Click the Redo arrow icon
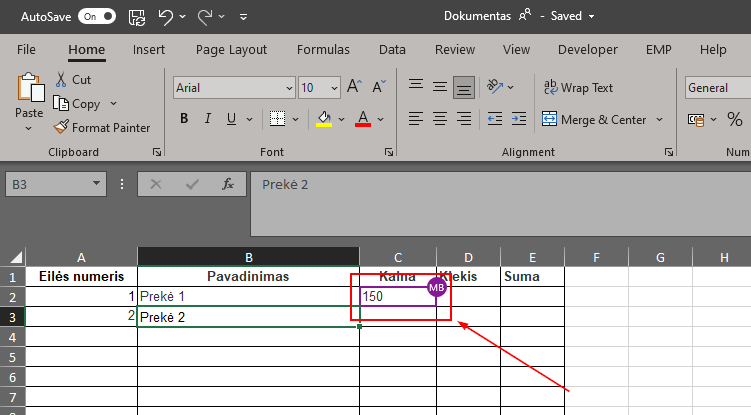The height and width of the screenshot is (415, 751). pos(205,17)
